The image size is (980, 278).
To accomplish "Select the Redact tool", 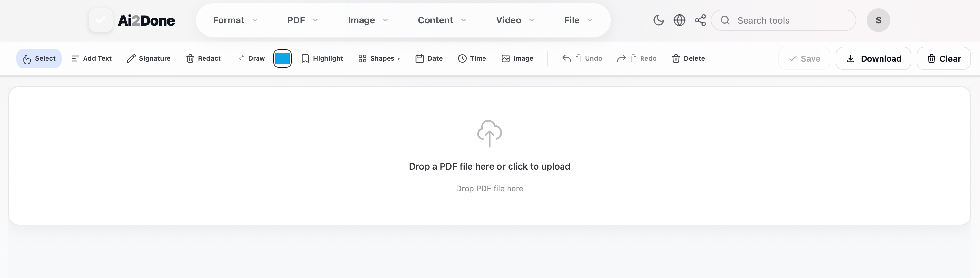I will point(203,58).
